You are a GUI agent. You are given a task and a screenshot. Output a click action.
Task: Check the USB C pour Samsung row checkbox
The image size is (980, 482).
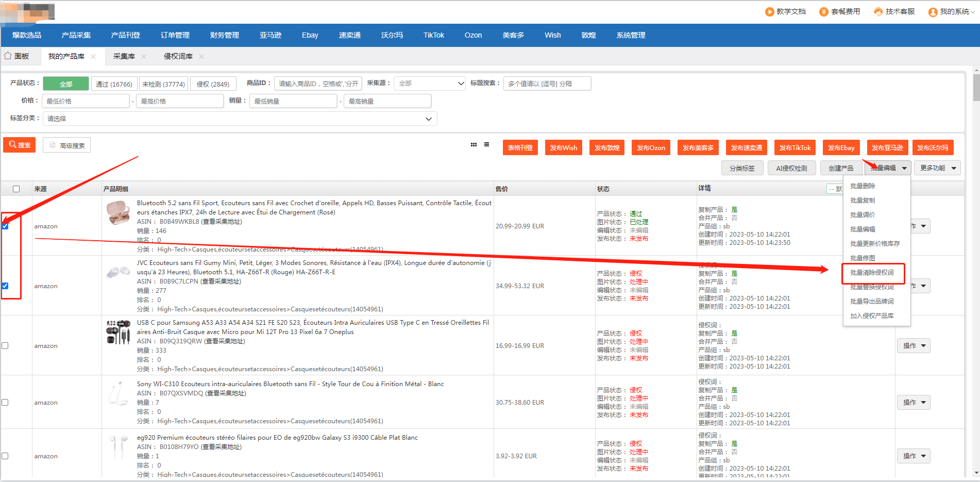click(5, 346)
